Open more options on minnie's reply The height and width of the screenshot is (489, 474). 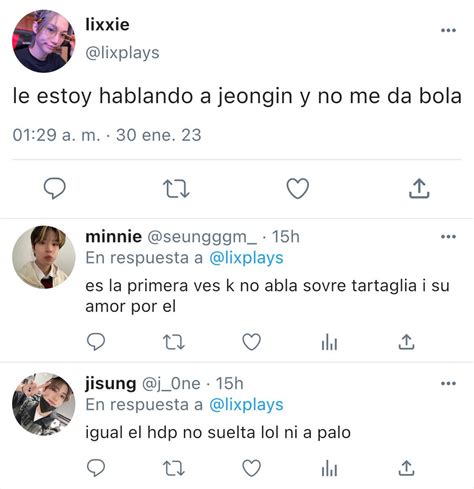coord(448,237)
